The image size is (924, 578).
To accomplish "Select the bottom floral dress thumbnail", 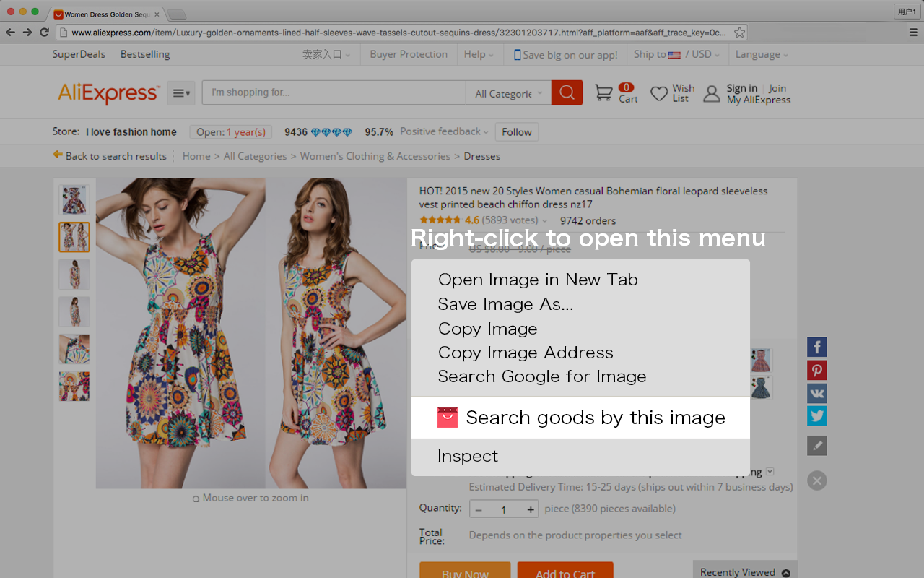I will click(74, 386).
